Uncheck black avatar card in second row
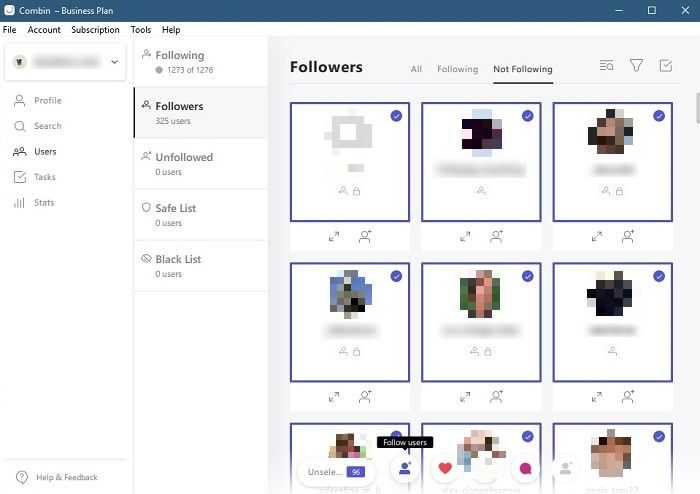The width and height of the screenshot is (700, 494). (659, 276)
